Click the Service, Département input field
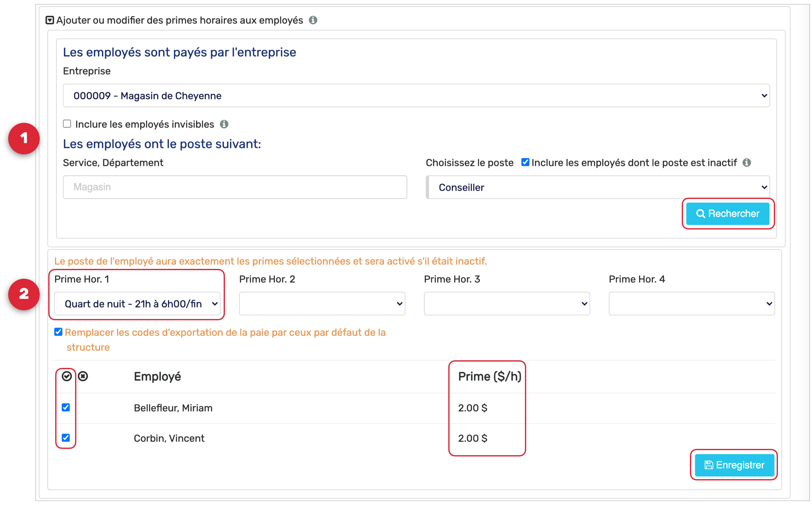 click(235, 187)
